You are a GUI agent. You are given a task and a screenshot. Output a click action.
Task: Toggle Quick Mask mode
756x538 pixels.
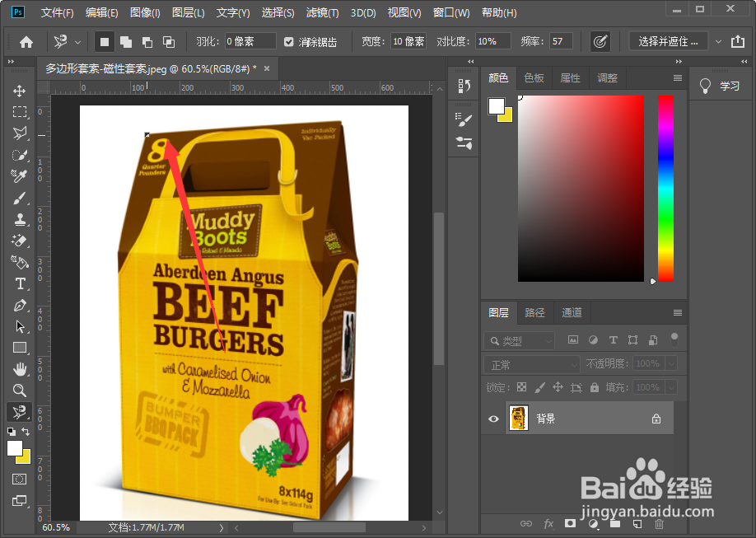click(x=19, y=480)
